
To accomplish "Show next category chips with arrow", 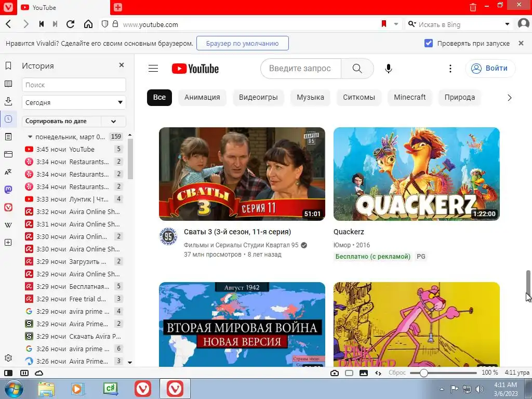I will (509, 98).
